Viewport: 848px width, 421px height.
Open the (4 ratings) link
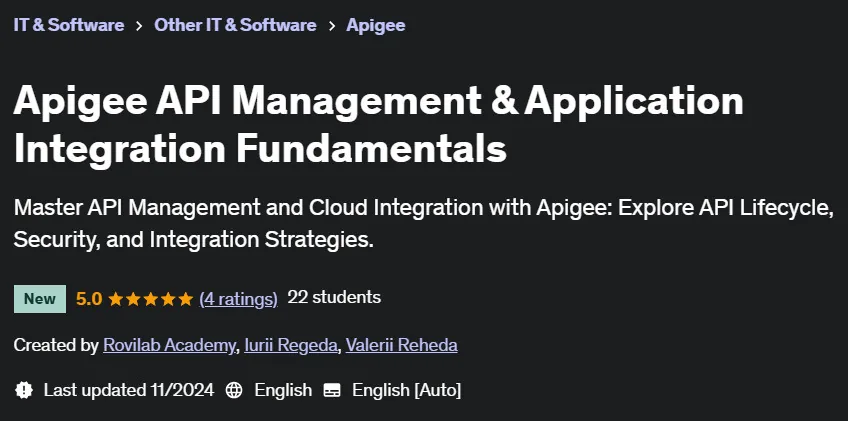tap(238, 299)
